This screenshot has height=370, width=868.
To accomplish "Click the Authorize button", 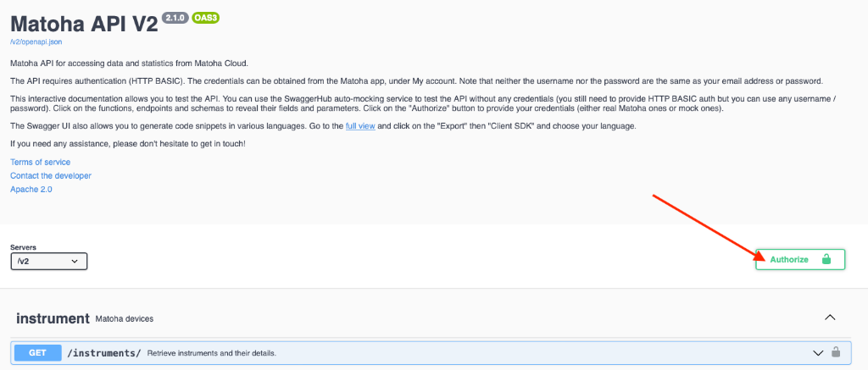I will [800, 259].
